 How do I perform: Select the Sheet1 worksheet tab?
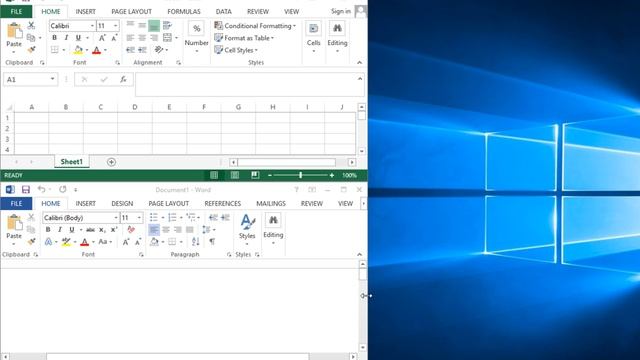click(x=72, y=162)
